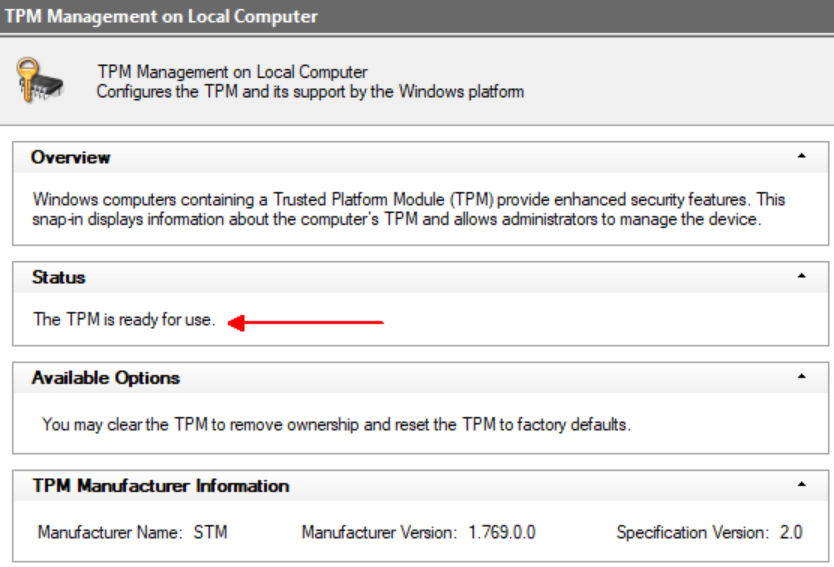Image resolution: width=834 pixels, height=567 pixels.
Task: Click the Manufacturer Name STM value
Action: point(210,532)
